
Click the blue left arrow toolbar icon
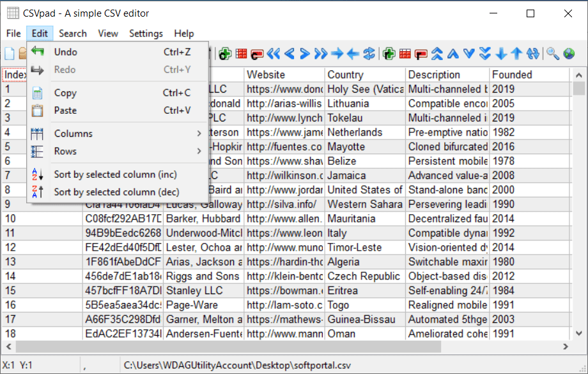(x=353, y=54)
